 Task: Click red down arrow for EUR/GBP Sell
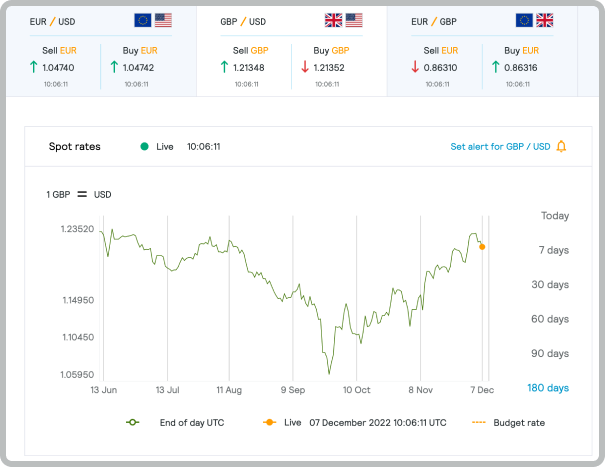coord(415,67)
